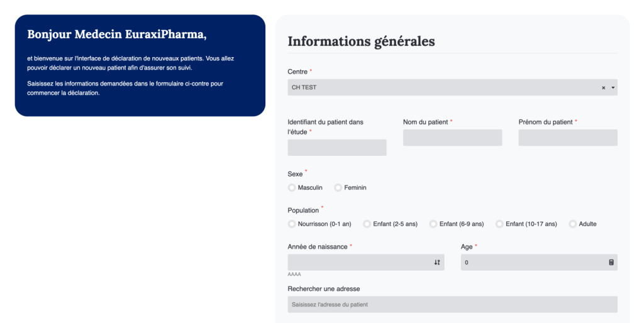Select the Feminin radio button
The image size is (644, 323).
tap(338, 188)
